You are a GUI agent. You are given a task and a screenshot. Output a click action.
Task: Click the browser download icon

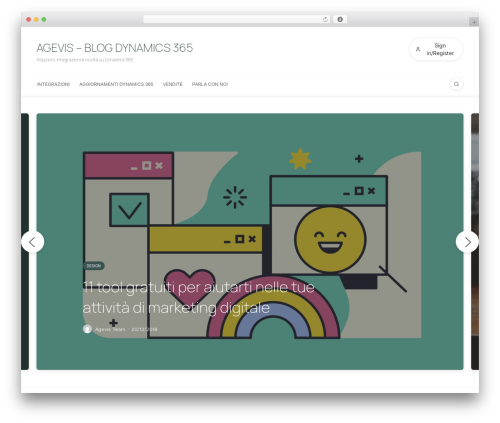(340, 20)
